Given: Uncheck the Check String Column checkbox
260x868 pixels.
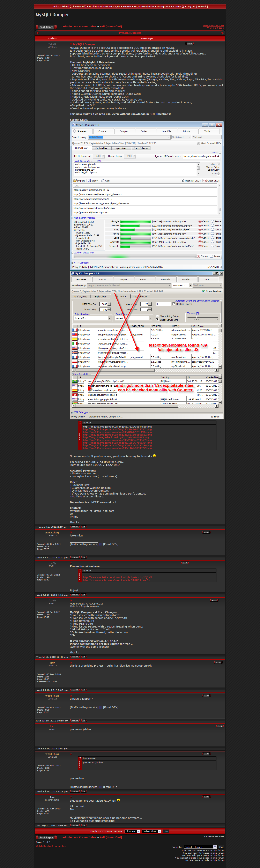Looking at the screenshot, I should point(157,316).
